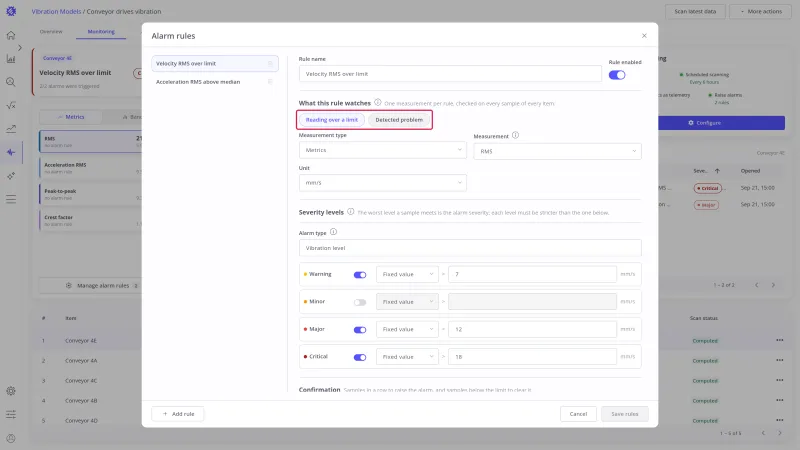Click the Manage alarm rules button
800x450 pixels.
coord(90,286)
